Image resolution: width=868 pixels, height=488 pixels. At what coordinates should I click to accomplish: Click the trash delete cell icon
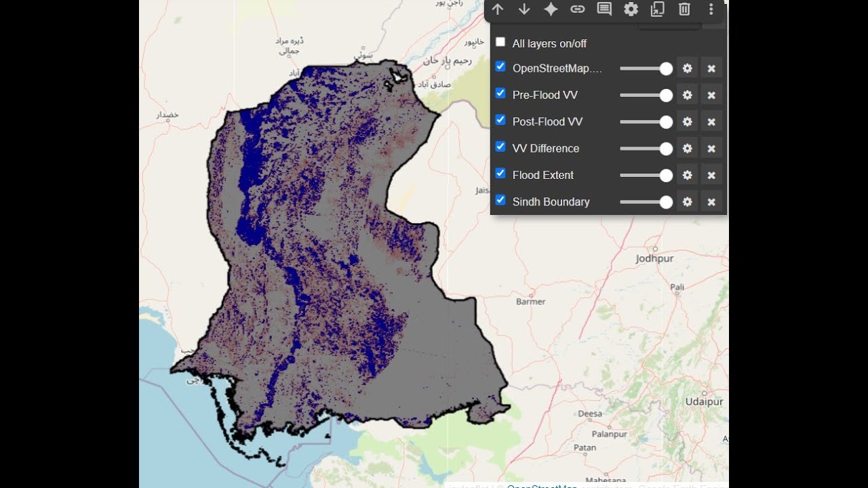(x=684, y=9)
